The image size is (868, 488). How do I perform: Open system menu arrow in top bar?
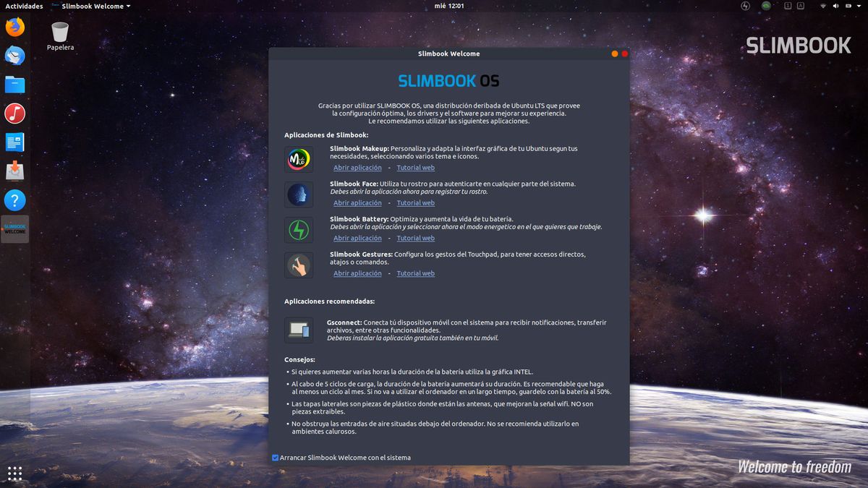857,6
